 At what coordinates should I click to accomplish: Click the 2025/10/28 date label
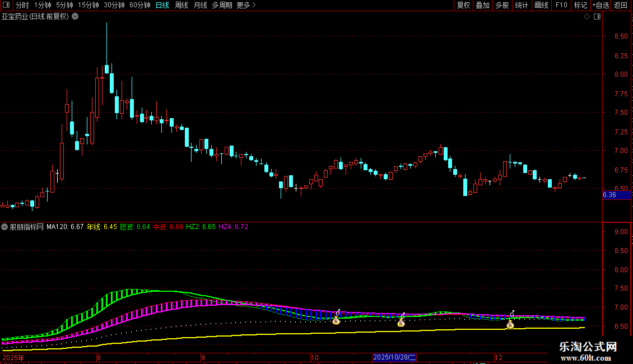coord(394,357)
